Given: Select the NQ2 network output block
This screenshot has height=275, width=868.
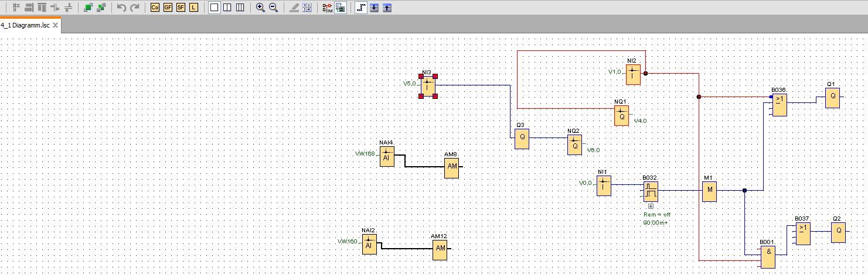Looking at the screenshot, I should coord(574,145).
